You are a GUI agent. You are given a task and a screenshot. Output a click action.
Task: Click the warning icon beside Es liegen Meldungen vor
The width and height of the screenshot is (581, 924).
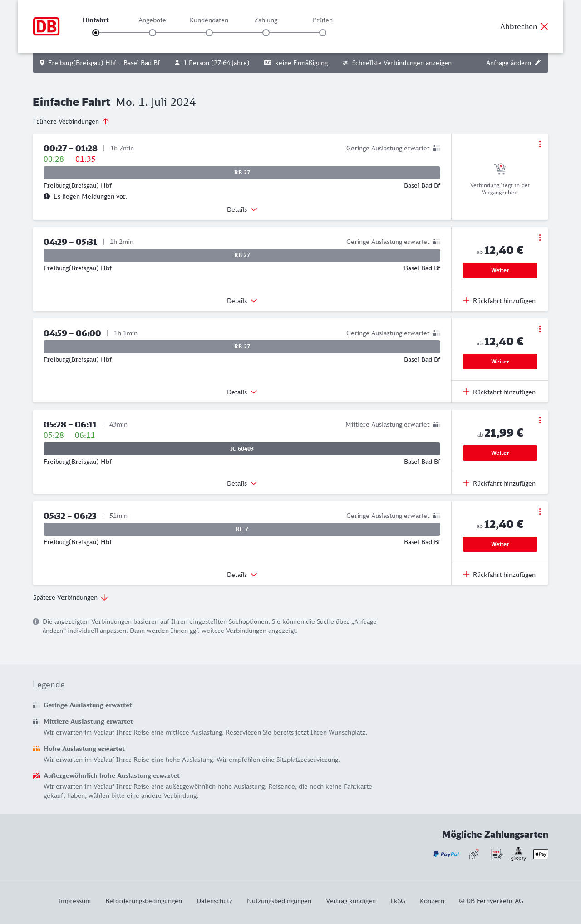[x=47, y=196]
